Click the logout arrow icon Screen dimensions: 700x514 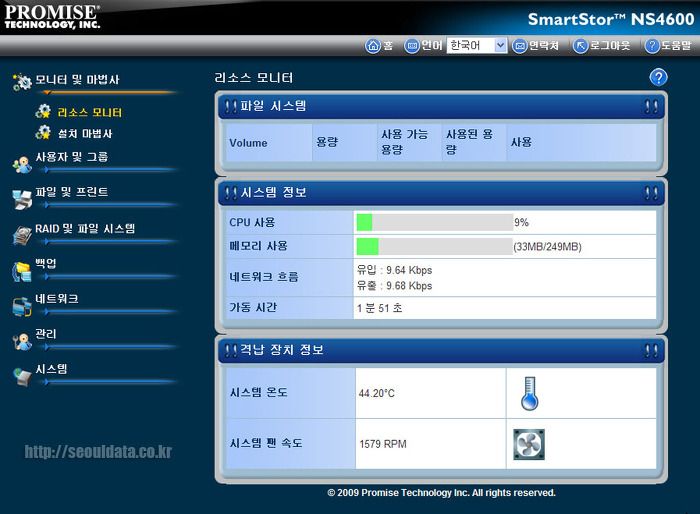(580, 46)
